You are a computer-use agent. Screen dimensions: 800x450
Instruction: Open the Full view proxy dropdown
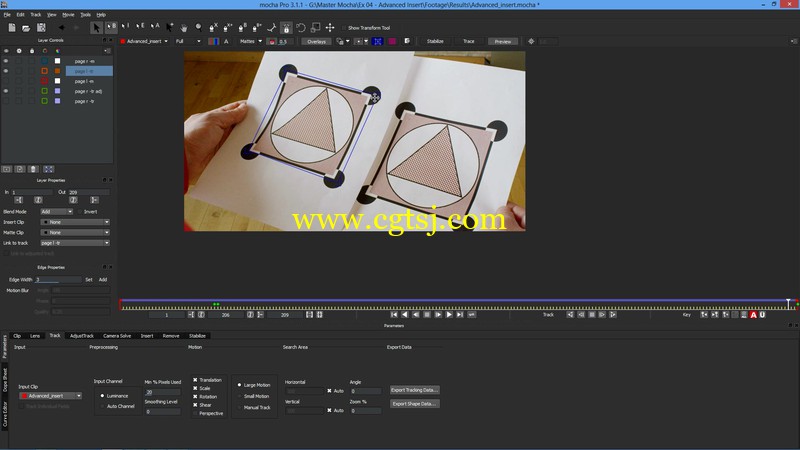point(188,41)
